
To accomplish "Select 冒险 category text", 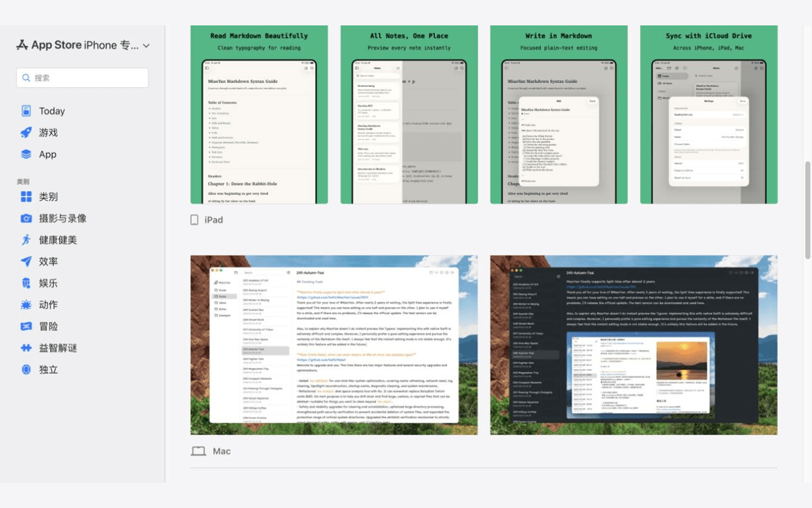I will pos(48,326).
